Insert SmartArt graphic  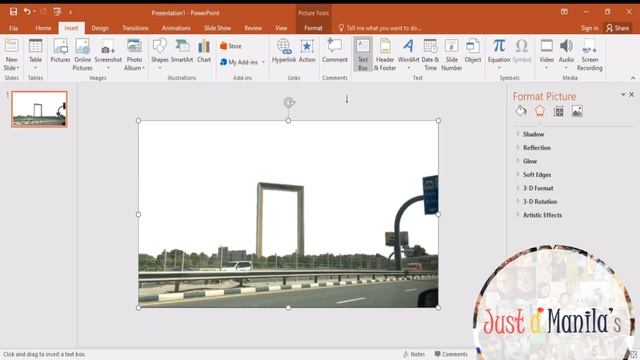(x=182, y=51)
